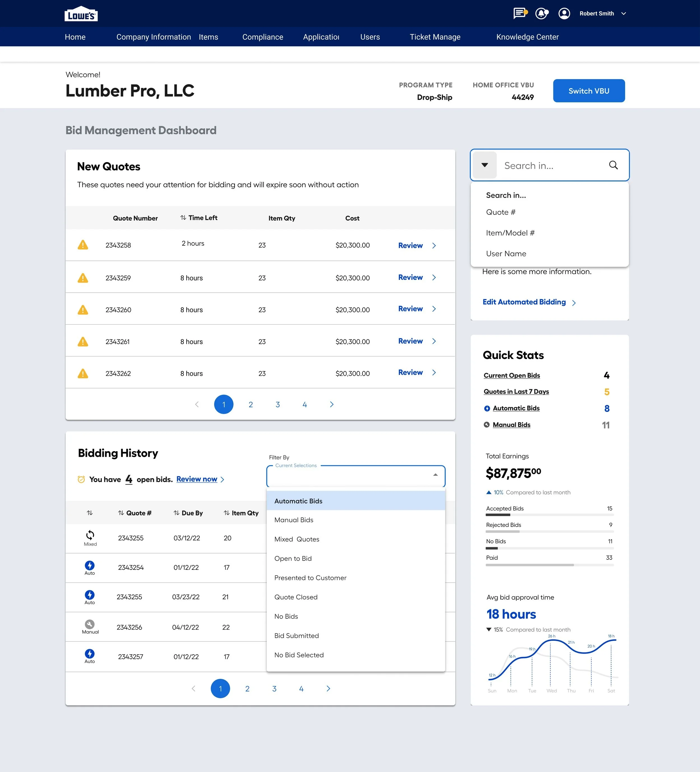The width and height of the screenshot is (700, 772).
Task: Collapse the Search in category dropdown
Action: tap(484, 165)
